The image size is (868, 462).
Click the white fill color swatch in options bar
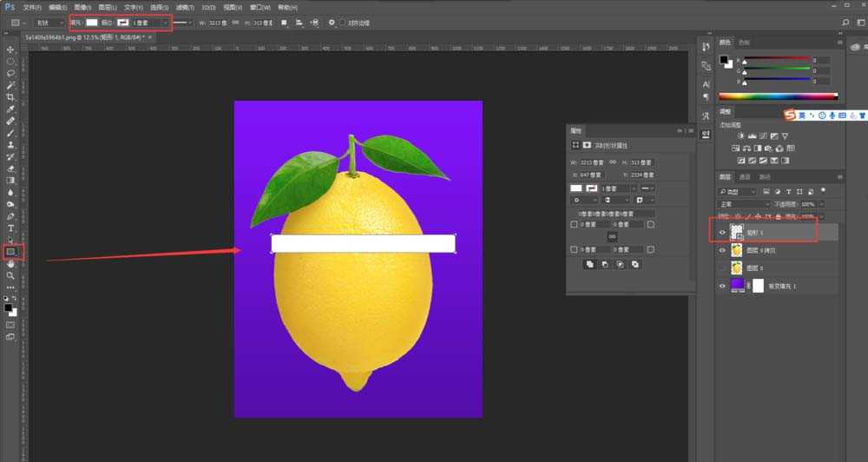tap(91, 22)
